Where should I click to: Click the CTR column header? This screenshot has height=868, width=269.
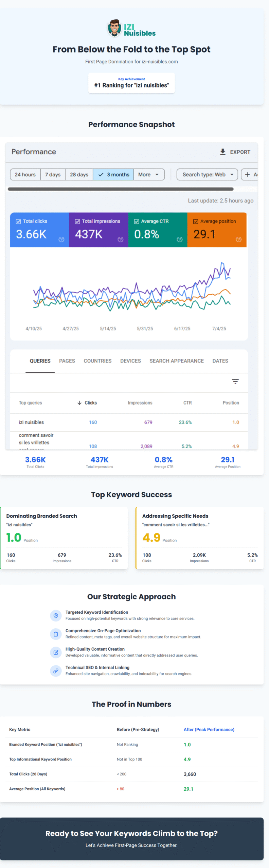tap(187, 403)
